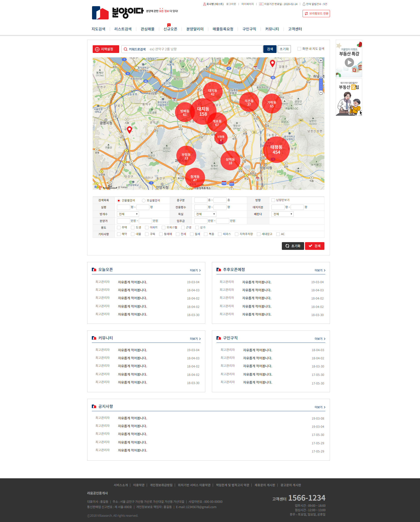
Task: Expand 커뮤니티 section with 더보기
Action: (x=195, y=339)
